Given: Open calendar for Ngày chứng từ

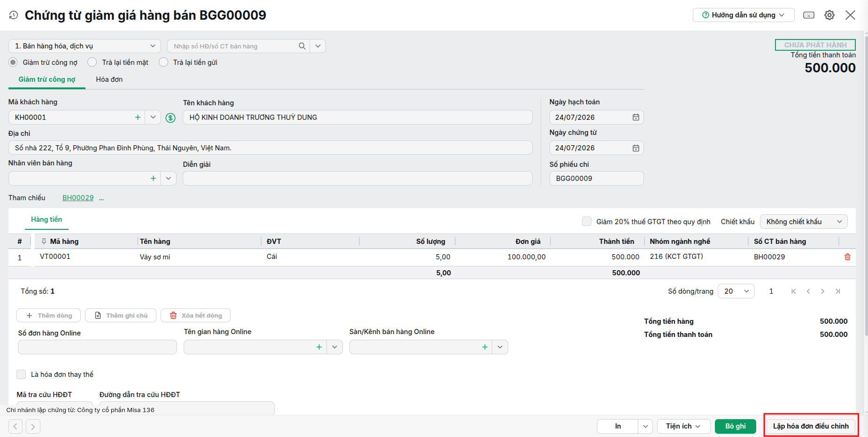Looking at the screenshot, I should [x=635, y=148].
